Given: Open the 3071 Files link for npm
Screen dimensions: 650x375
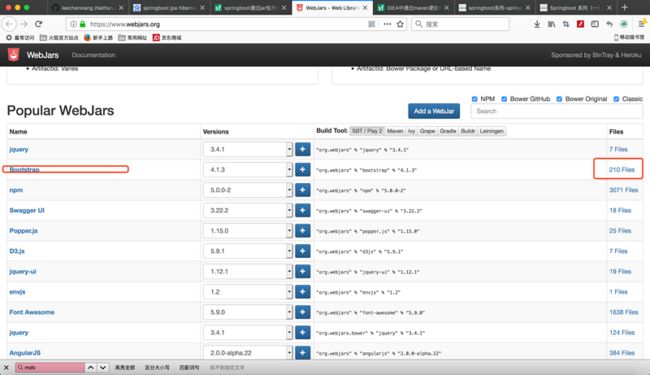Looking at the screenshot, I should tap(623, 190).
